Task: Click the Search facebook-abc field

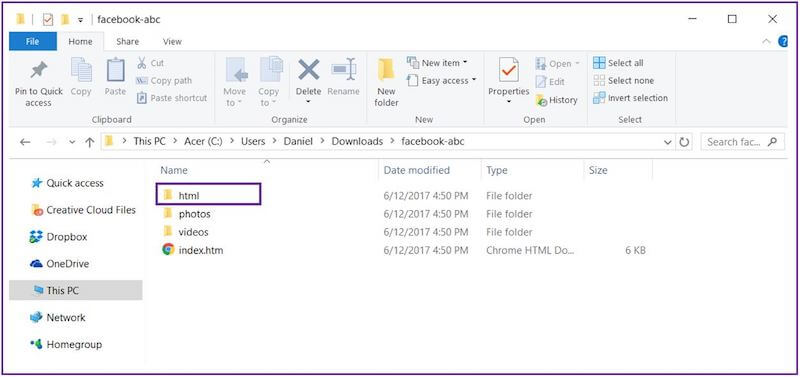Action: click(x=742, y=142)
